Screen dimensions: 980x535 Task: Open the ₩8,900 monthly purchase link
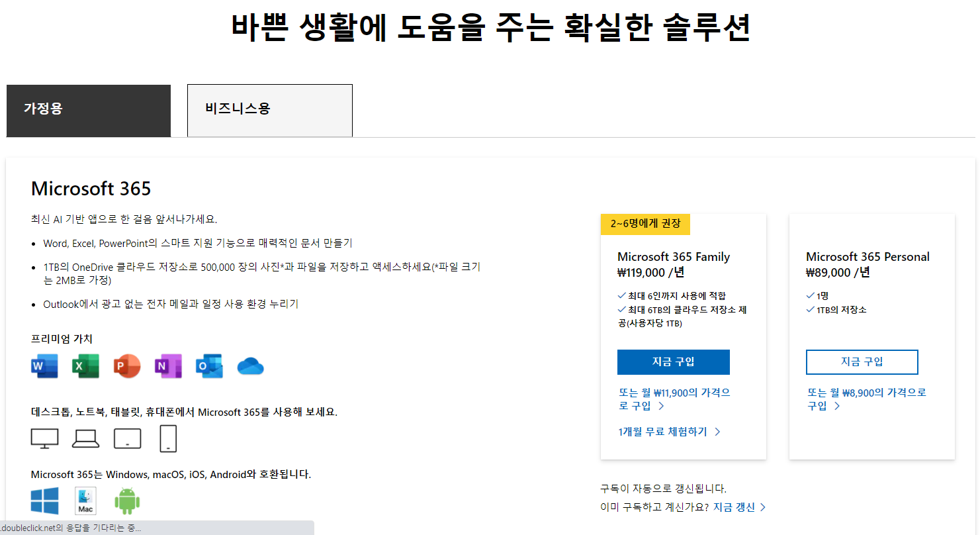[x=866, y=399]
